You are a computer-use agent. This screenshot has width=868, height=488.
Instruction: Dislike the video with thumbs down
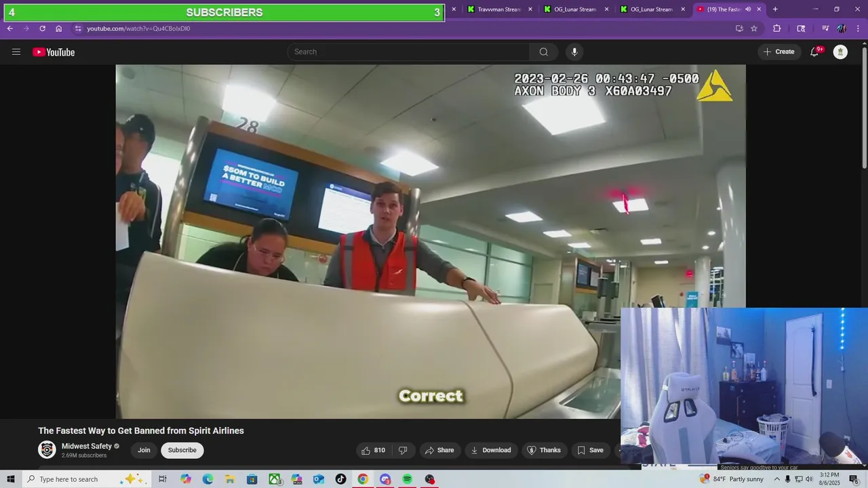coord(403,450)
